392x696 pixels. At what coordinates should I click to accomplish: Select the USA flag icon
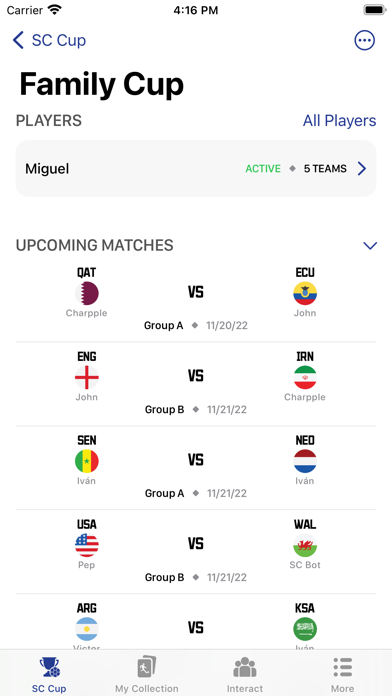coord(87,545)
